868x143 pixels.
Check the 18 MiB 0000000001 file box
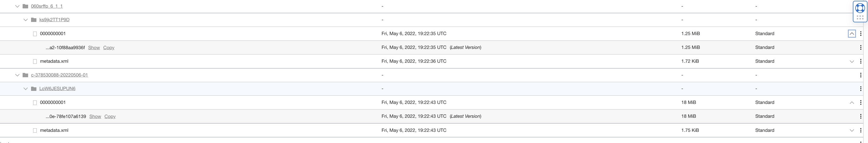click(x=35, y=103)
